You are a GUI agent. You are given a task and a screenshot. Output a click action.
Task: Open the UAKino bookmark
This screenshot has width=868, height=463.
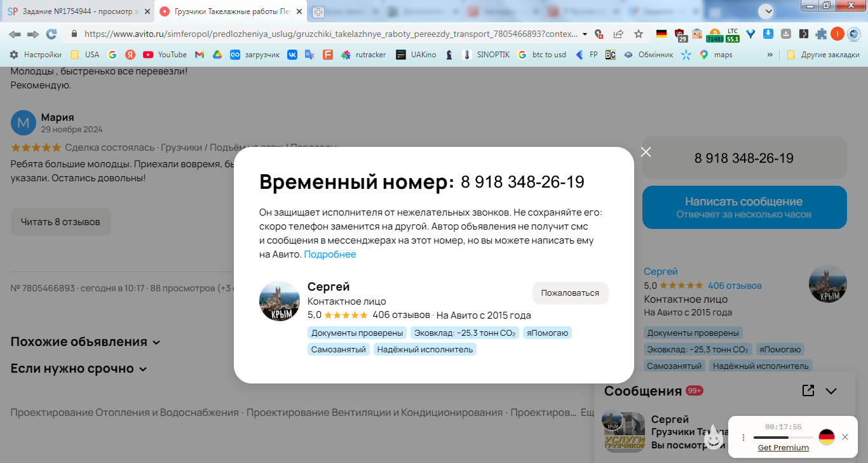pos(416,55)
